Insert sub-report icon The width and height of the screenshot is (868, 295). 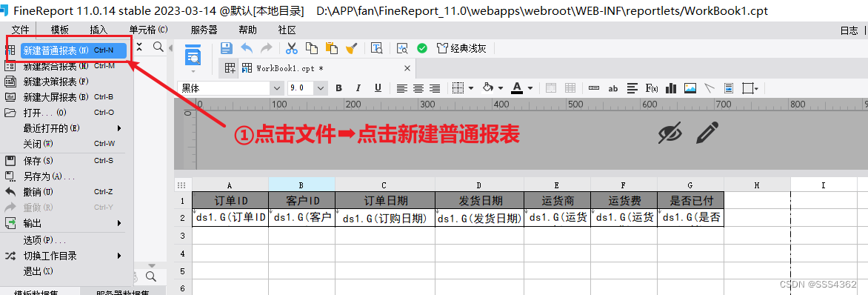coord(729,87)
